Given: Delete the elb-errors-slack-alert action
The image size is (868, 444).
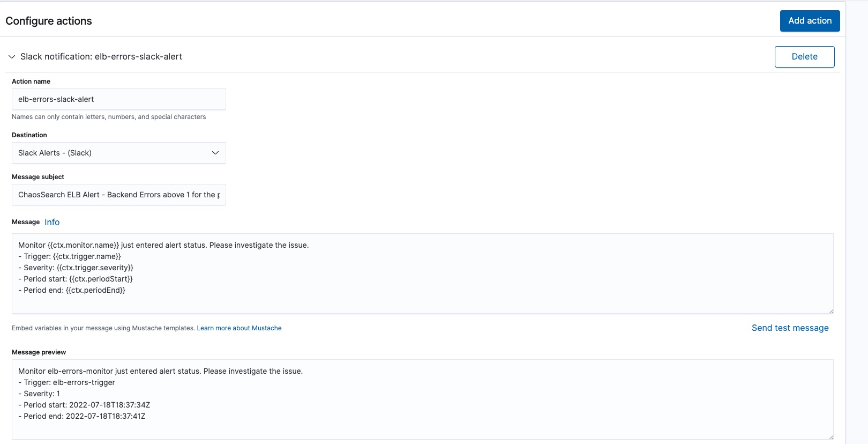Looking at the screenshot, I should 804,57.
